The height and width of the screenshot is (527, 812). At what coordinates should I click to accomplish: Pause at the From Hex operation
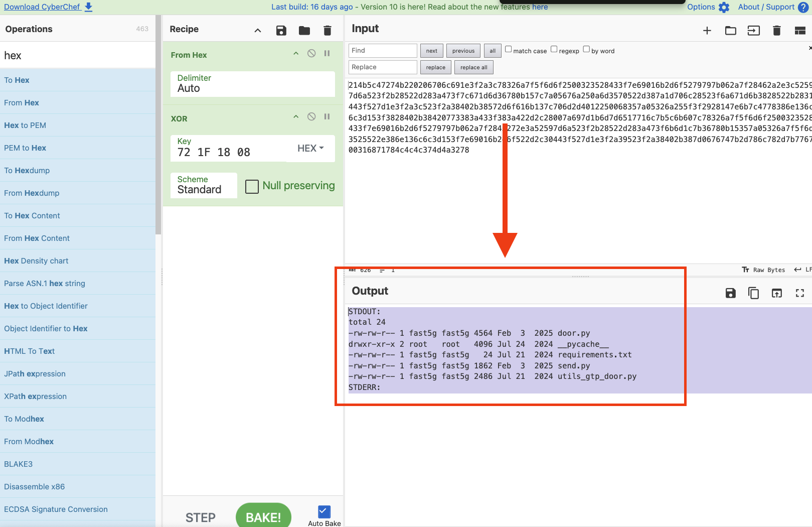(x=327, y=54)
